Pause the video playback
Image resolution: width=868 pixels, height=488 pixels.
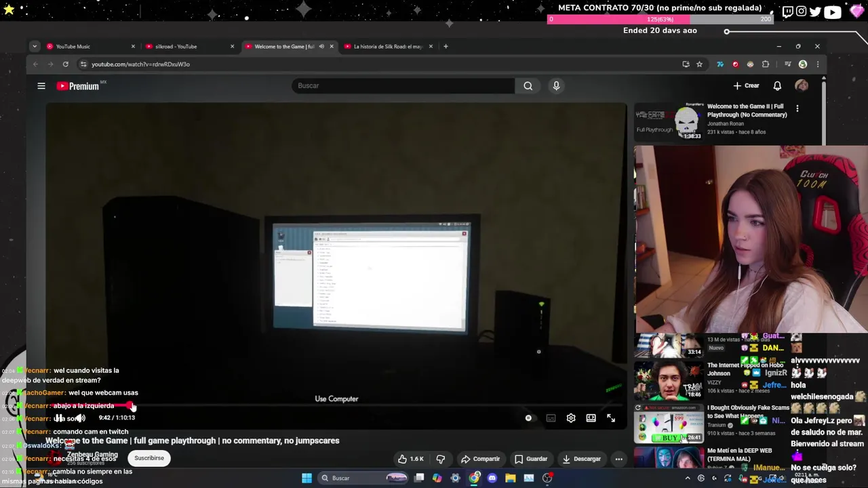tap(59, 418)
